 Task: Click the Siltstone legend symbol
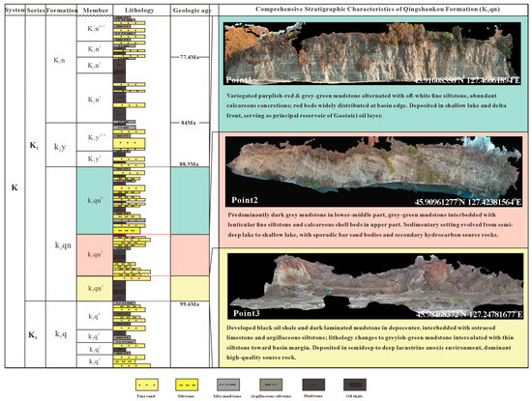coord(187,385)
